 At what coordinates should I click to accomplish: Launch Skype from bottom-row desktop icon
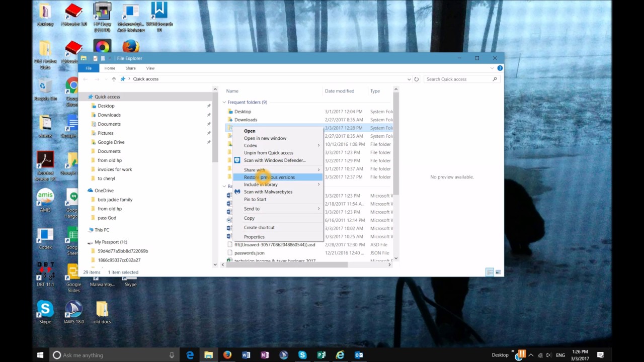click(x=45, y=312)
